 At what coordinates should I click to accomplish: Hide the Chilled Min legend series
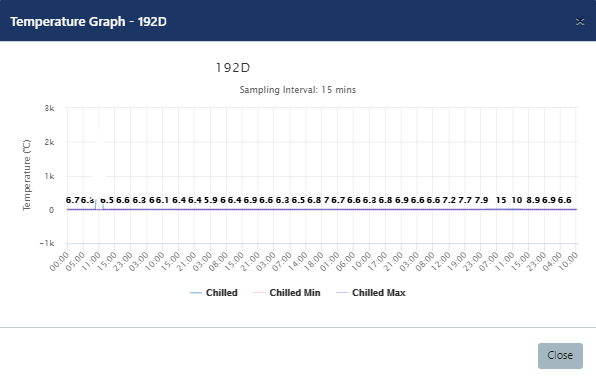click(x=287, y=293)
